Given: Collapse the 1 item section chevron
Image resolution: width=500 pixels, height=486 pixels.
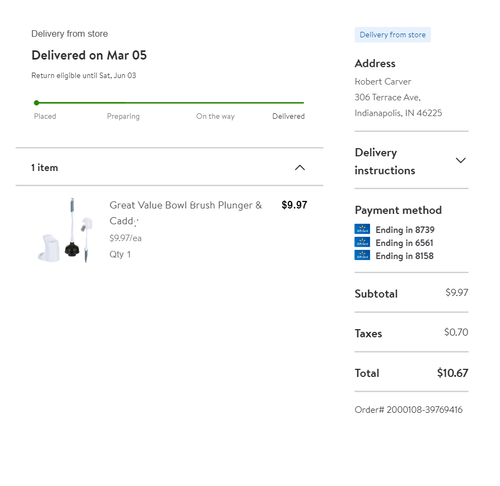Looking at the screenshot, I should [x=300, y=168].
